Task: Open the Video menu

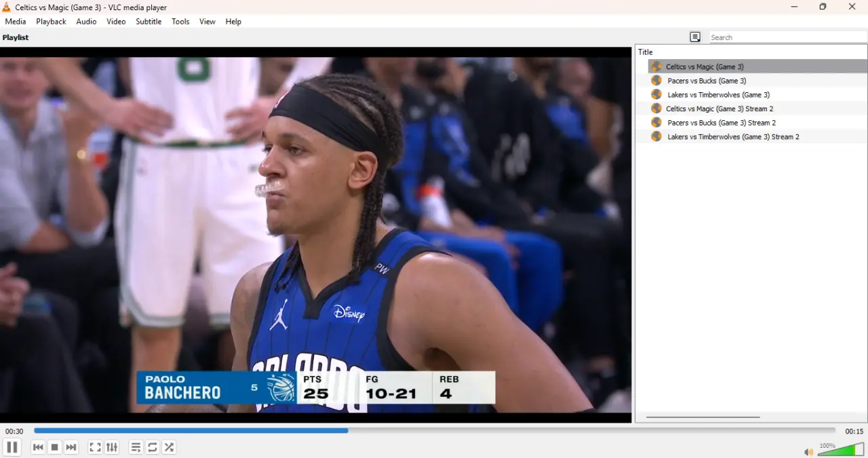Action: (x=116, y=22)
